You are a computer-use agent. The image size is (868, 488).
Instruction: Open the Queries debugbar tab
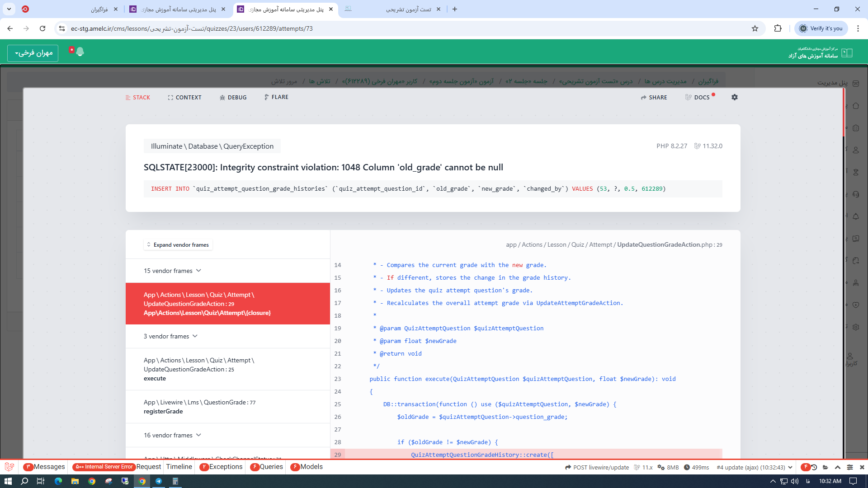(267, 467)
